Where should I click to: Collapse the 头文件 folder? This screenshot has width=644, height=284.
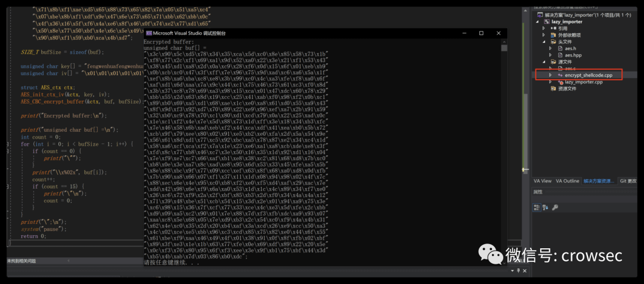(544, 42)
